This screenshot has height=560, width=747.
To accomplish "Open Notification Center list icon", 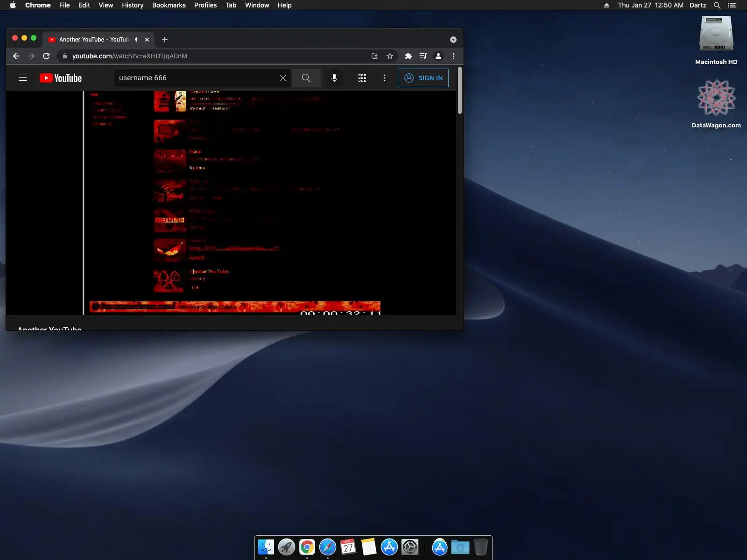I will click(x=732, y=5).
